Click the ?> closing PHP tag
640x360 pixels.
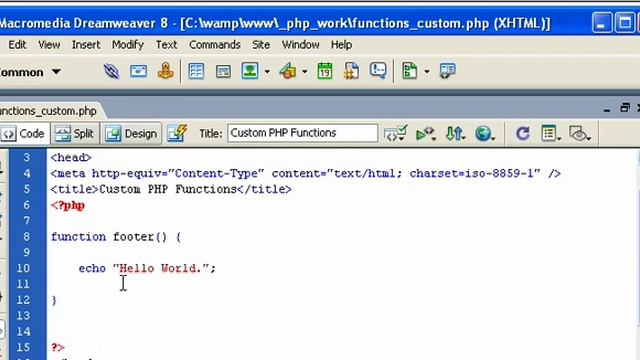58,347
